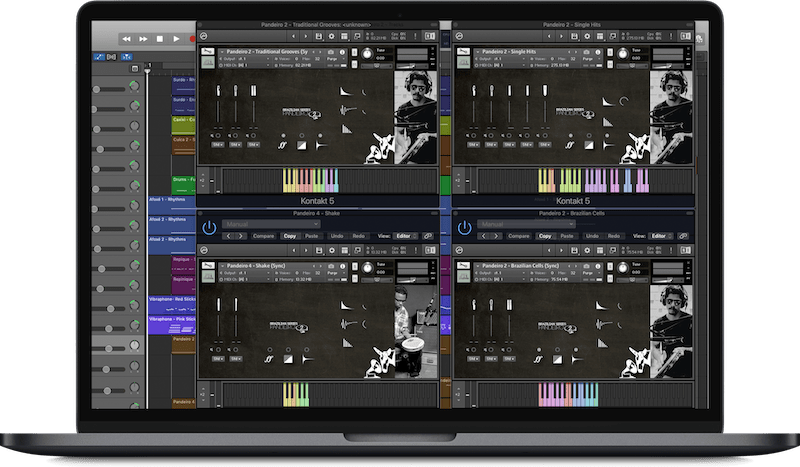Toggle rack view icon in Single Hits header
The image size is (800, 467).
685,36
